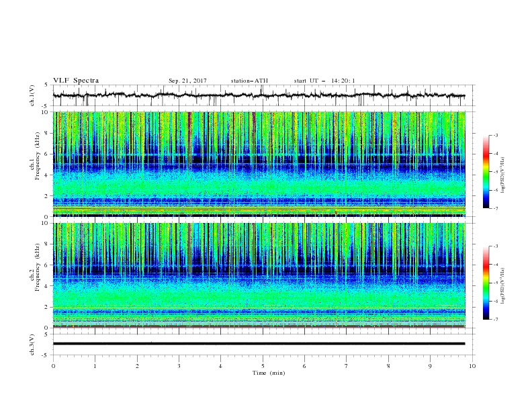Click the upper ch.1 color scale bar
The width and height of the screenshot is (532, 411).
486,172
